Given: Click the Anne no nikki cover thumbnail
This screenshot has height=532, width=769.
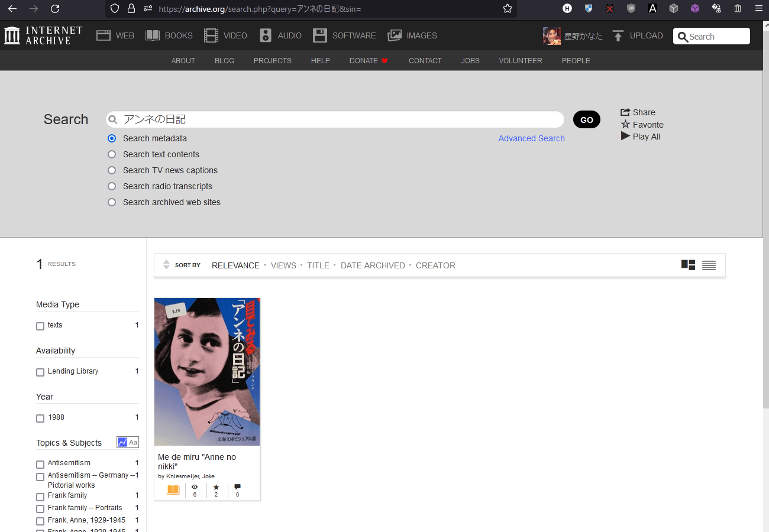Looking at the screenshot, I should [x=207, y=372].
